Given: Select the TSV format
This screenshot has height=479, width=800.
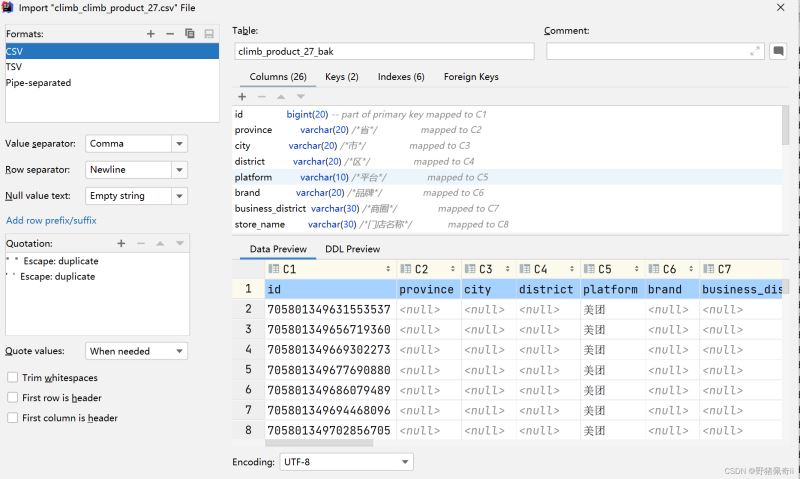Looking at the screenshot, I should coord(14,67).
